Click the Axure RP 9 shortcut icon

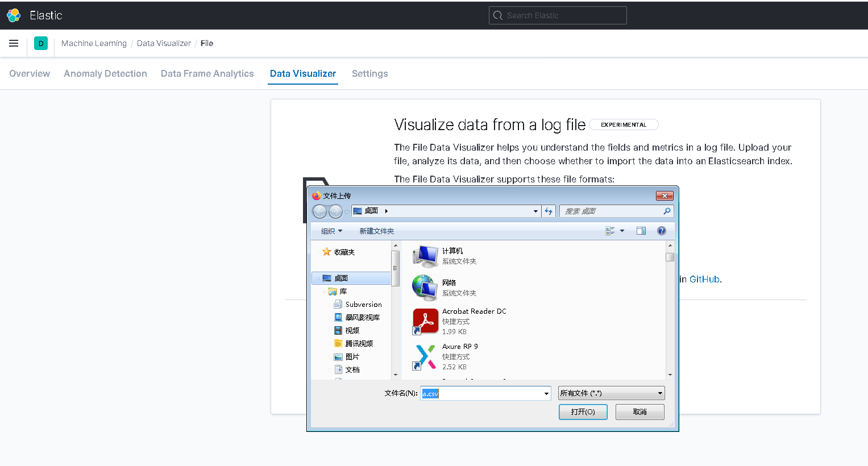[x=425, y=357]
